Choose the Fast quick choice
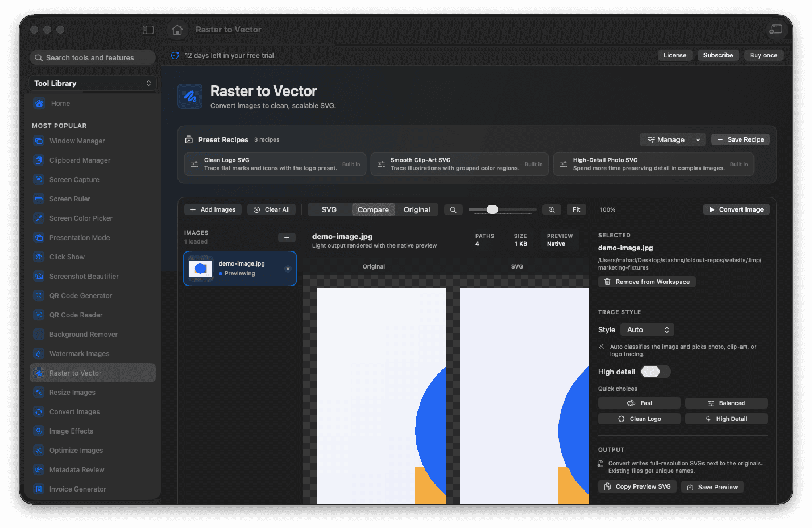This screenshot has height=528, width=812. click(x=639, y=403)
